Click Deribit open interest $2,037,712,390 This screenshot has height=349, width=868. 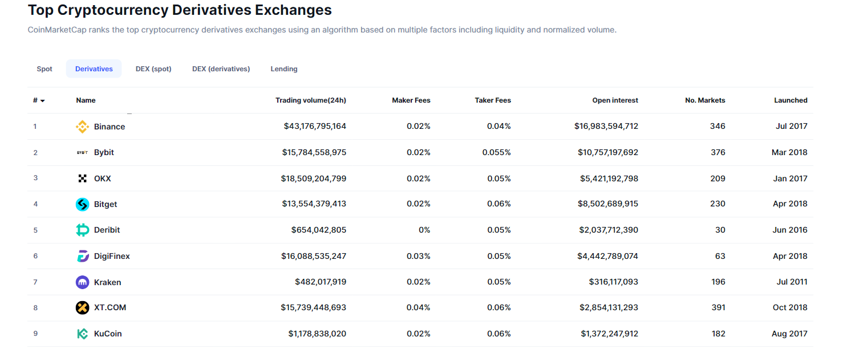609,230
